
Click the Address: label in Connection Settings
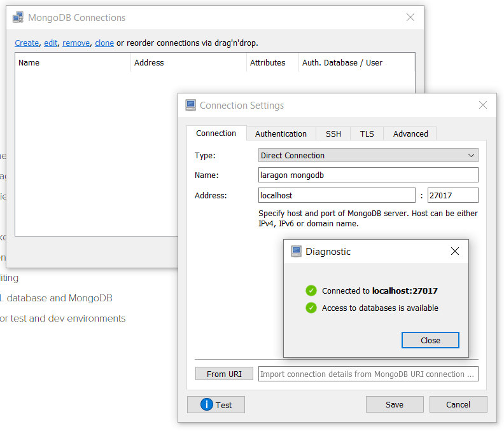tap(211, 196)
